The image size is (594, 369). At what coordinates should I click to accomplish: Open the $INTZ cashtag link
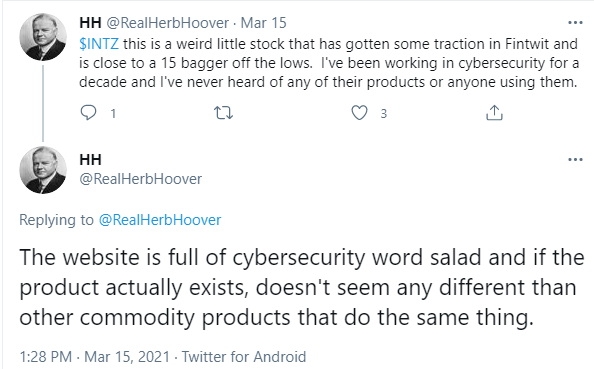click(99, 44)
